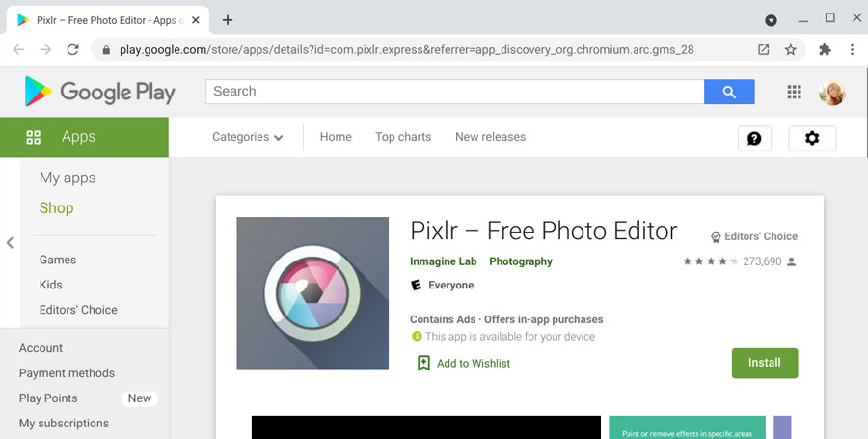This screenshot has height=439, width=868.
Task: Expand the Categories dropdown
Action: tap(248, 137)
